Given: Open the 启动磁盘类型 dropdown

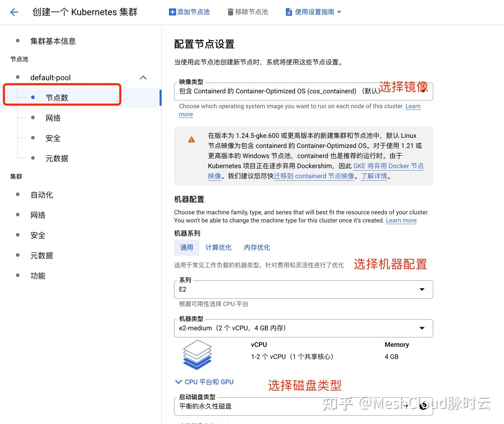Looking at the screenshot, I should click(406, 406).
